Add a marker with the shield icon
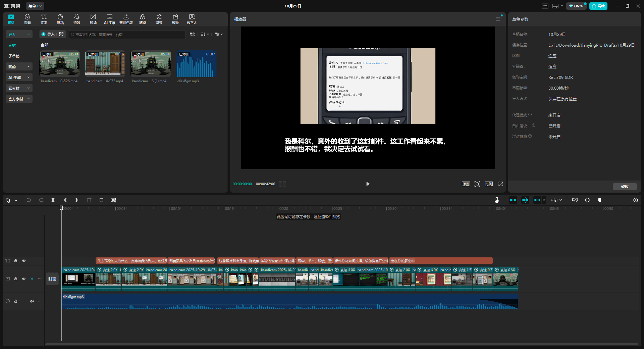Viewport: 644px width, 349px height. [x=101, y=200]
